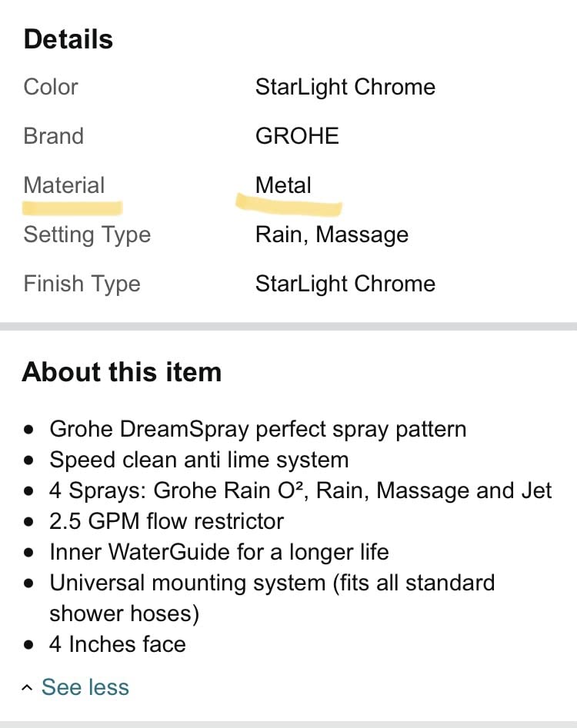
Task: Select the GROHE brand name
Action: tap(297, 135)
